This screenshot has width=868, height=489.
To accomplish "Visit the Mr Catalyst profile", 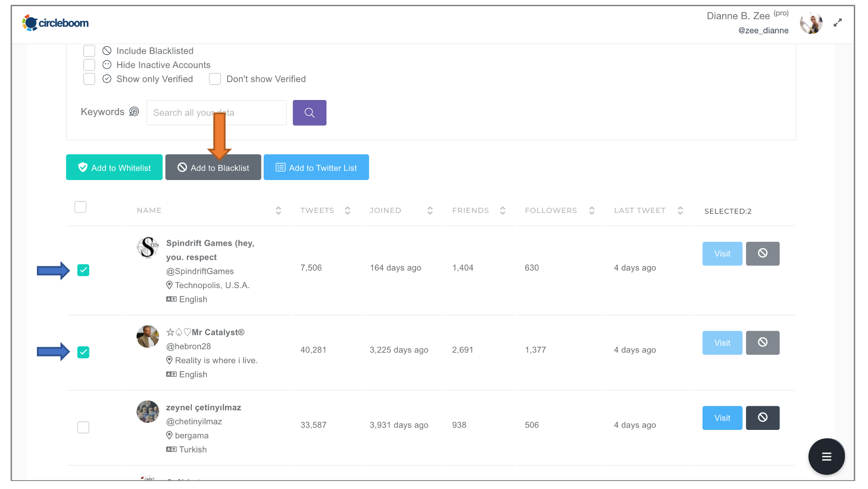I will tap(722, 342).
